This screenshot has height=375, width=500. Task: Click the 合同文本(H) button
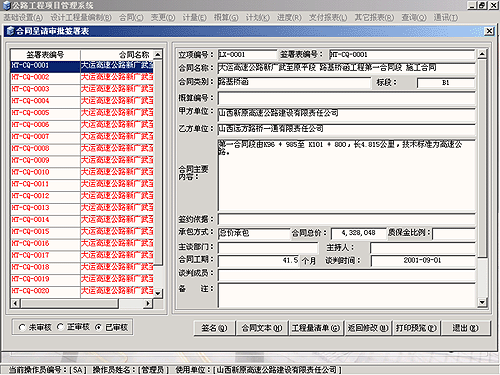point(262,328)
